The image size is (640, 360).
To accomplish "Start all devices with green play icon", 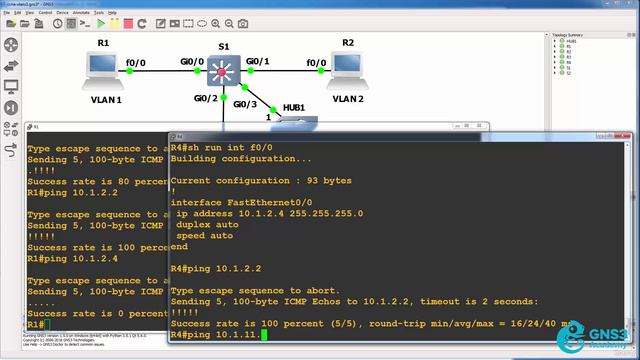I will point(101,24).
